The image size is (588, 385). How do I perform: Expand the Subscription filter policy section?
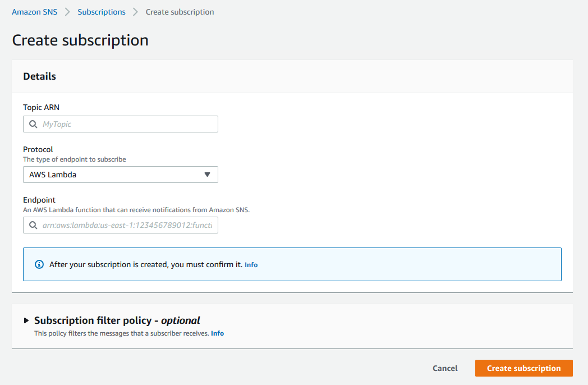pos(26,320)
